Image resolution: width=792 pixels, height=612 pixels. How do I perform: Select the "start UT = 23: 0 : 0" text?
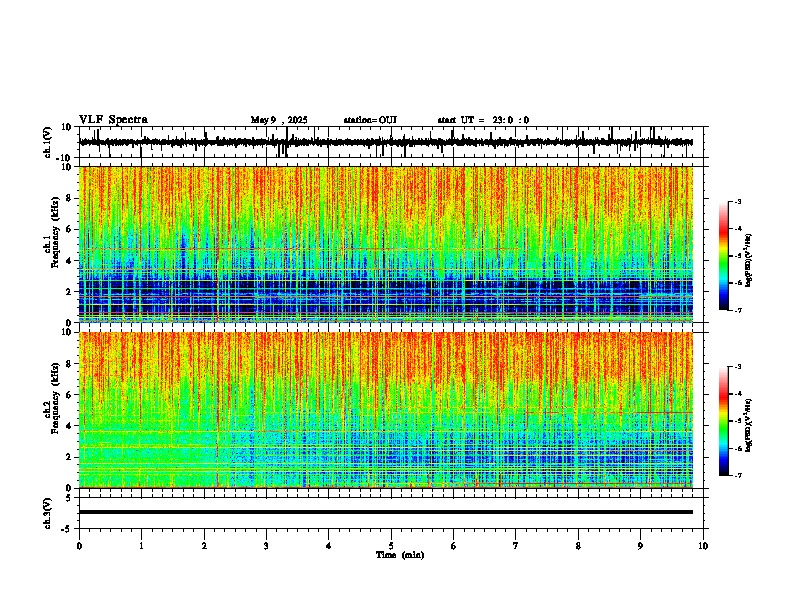483,120
